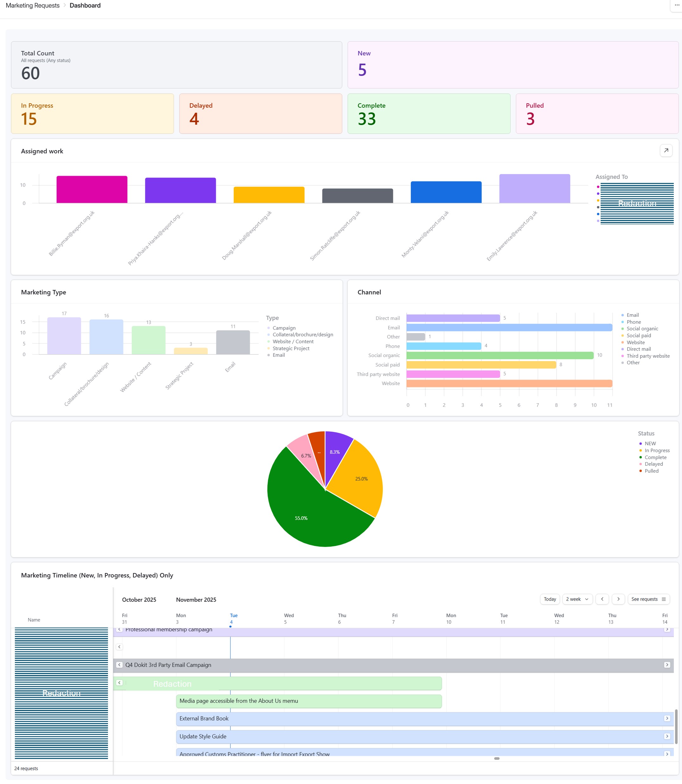Toggle Social organic in Channel legend

pyautogui.click(x=642, y=328)
